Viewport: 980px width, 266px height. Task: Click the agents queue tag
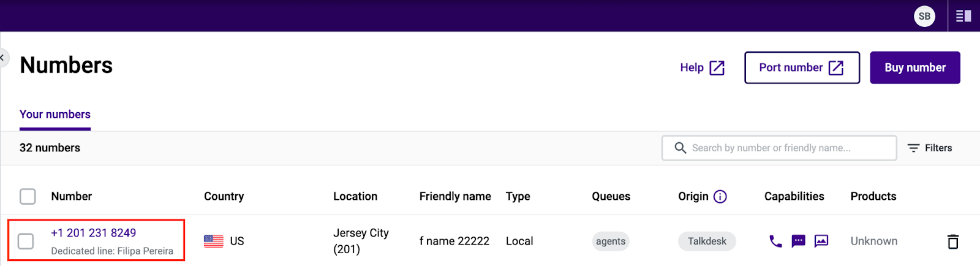(x=611, y=241)
